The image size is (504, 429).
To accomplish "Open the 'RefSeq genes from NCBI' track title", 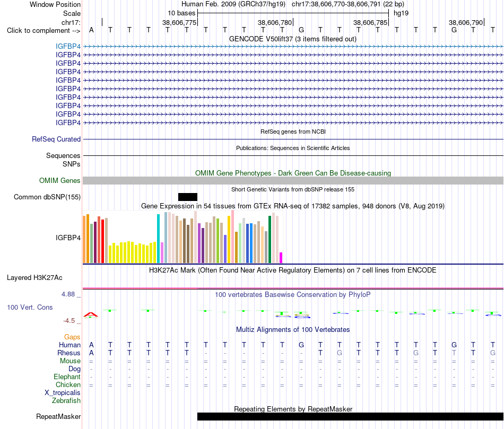I will click(x=293, y=132).
